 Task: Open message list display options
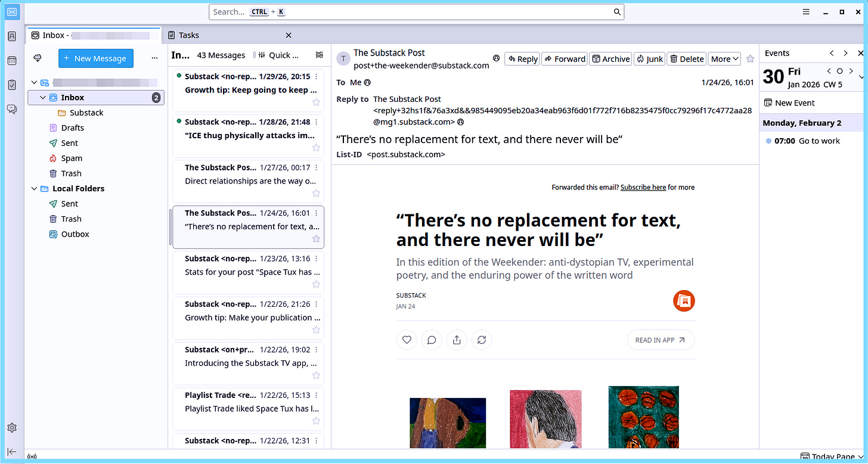pos(320,55)
